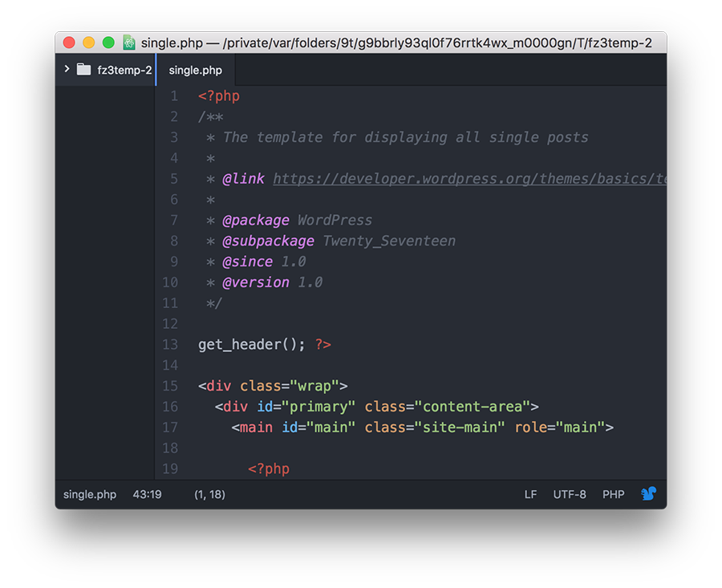Click line number 1 in the gutter
The width and height of the screenshot is (722, 588).
coord(174,95)
